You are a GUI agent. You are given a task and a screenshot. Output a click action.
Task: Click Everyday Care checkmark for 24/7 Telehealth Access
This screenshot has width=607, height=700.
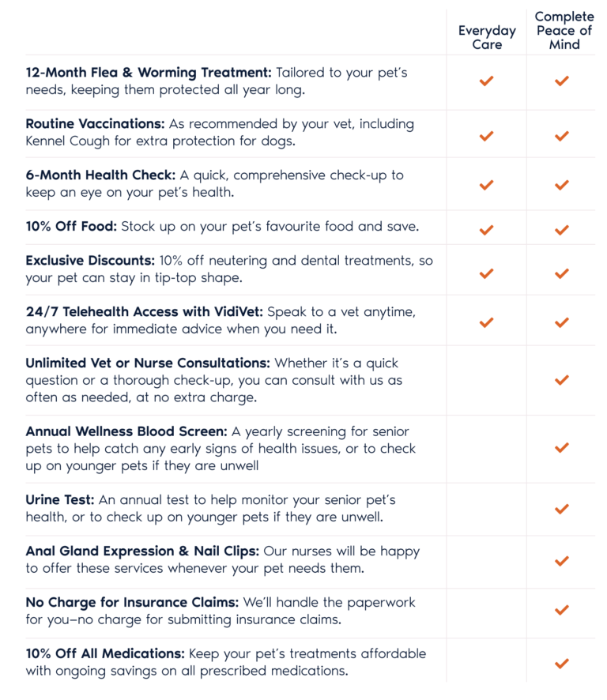(486, 322)
